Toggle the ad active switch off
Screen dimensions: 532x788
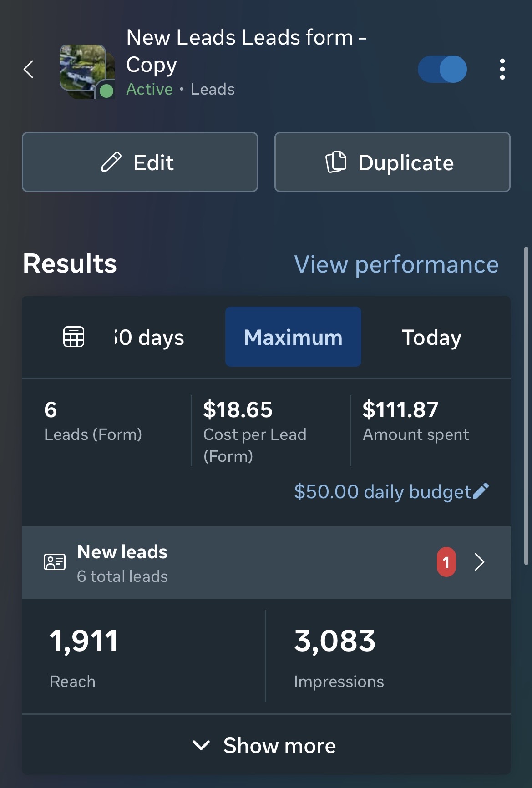click(442, 69)
